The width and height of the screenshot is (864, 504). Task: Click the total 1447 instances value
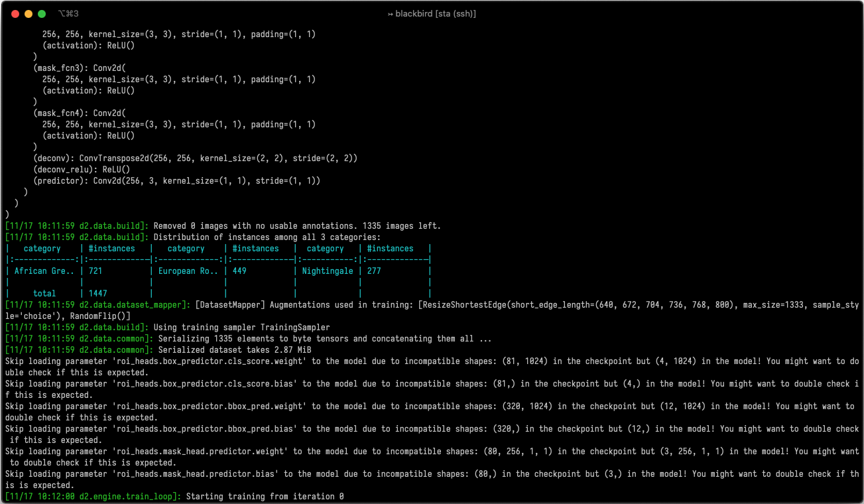click(98, 293)
